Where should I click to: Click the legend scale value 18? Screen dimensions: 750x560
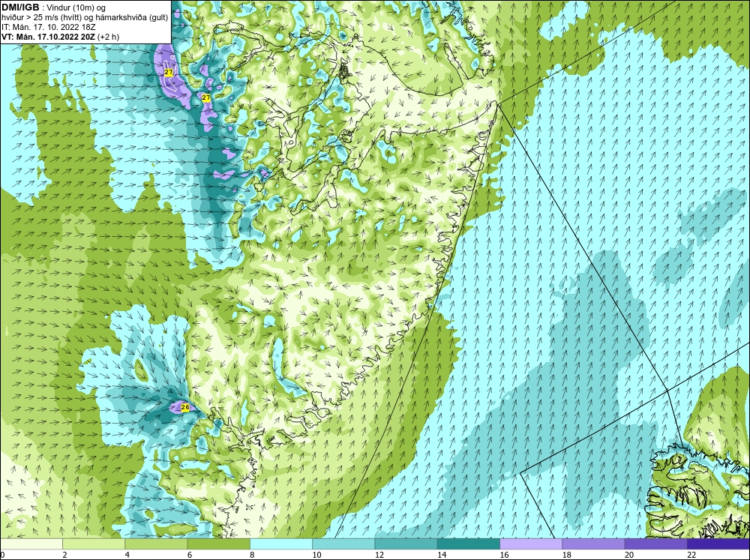point(567,555)
